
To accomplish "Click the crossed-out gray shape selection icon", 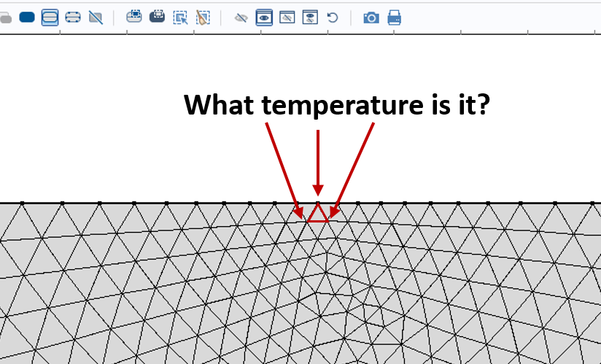I will (x=95, y=18).
